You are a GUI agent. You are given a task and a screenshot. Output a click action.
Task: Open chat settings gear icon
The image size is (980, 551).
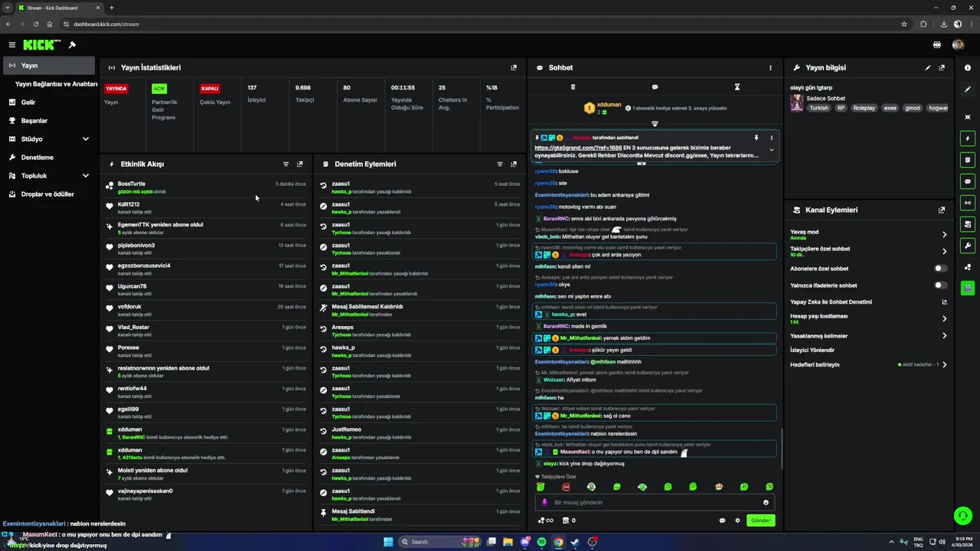tap(737, 520)
